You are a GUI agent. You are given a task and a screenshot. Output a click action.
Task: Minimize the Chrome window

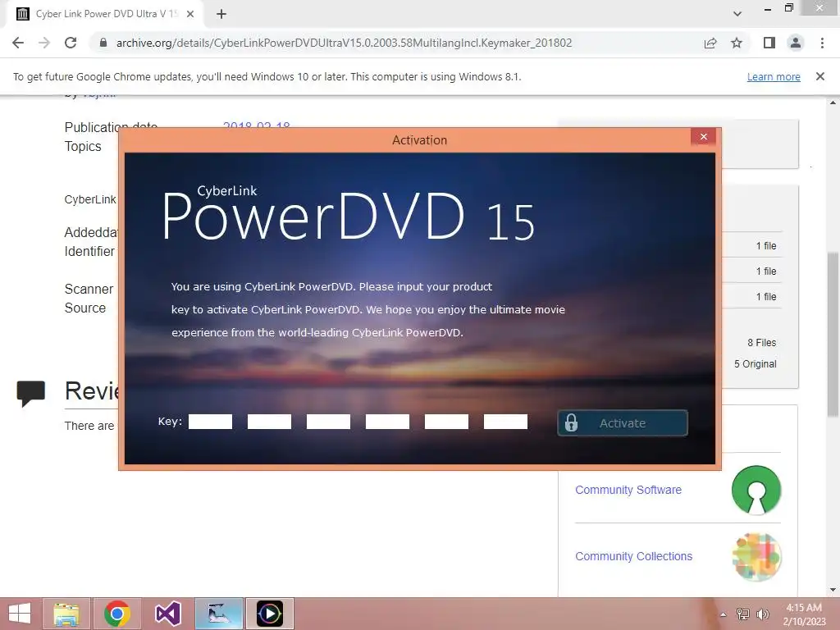(x=768, y=9)
